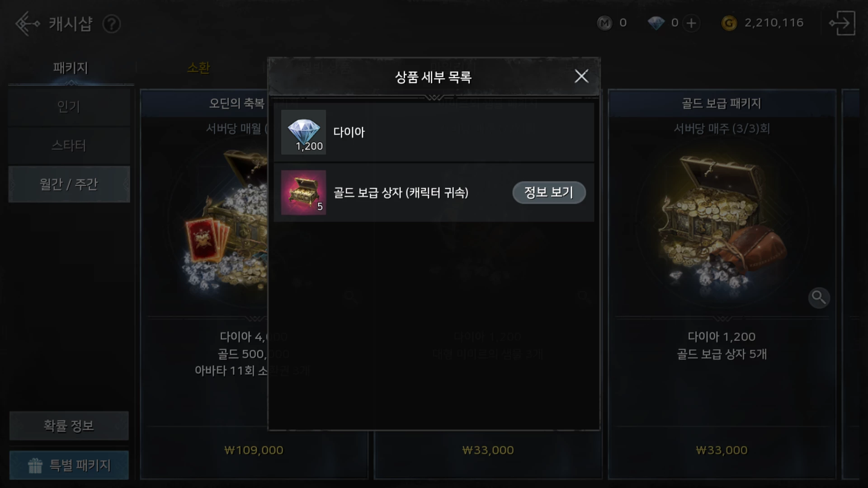
Task: Open the help question mark icon
Action: (x=111, y=24)
